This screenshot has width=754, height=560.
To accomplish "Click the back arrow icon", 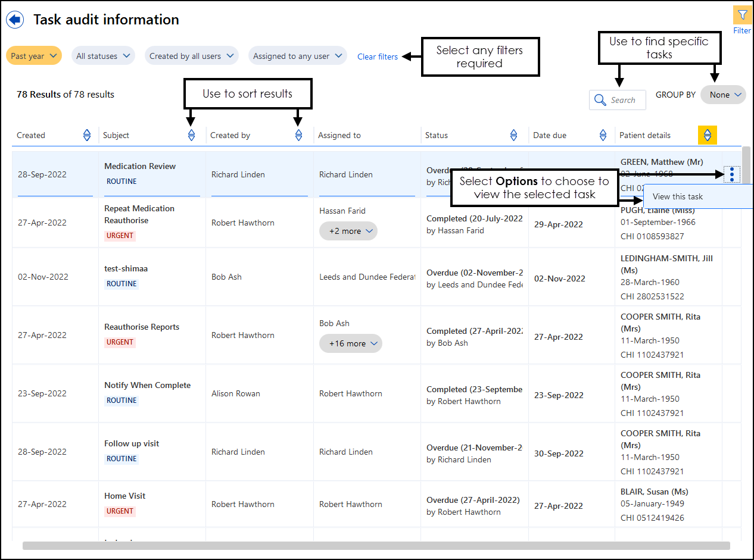I will 15,20.
